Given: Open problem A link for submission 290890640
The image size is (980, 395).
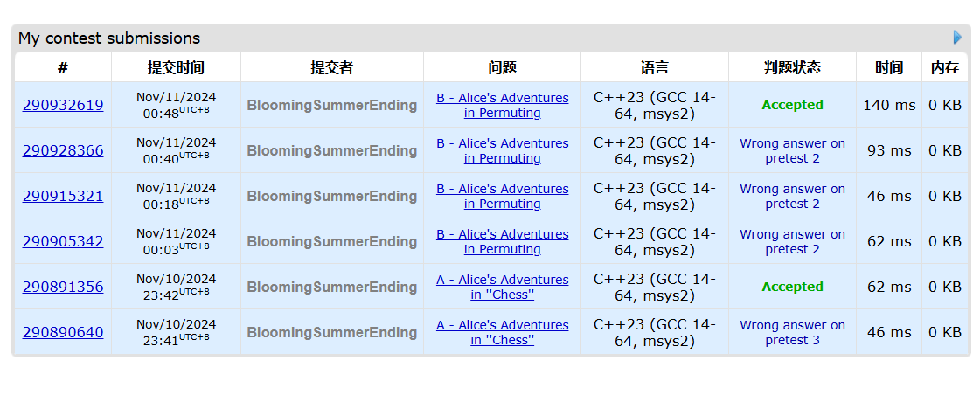Looking at the screenshot, I should (502, 333).
